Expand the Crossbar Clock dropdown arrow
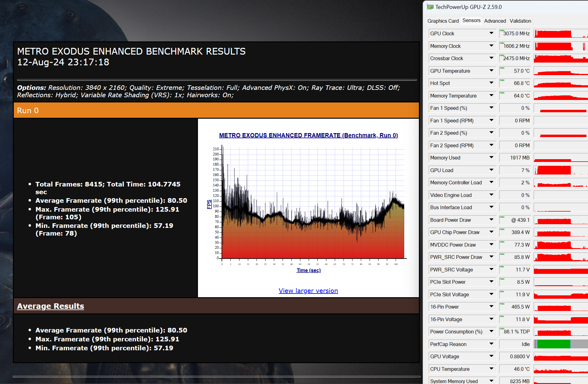Image resolution: width=588 pixels, height=384 pixels. click(491, 58)
